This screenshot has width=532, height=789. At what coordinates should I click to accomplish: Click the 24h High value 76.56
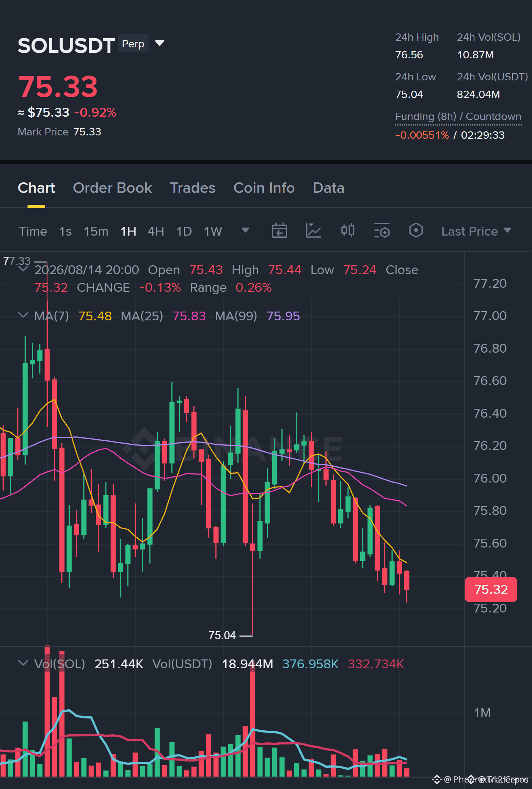point(409,55)
